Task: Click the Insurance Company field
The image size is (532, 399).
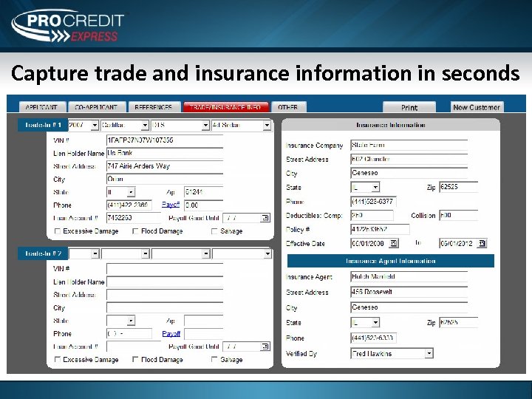Action: click(x=409, y=146)
